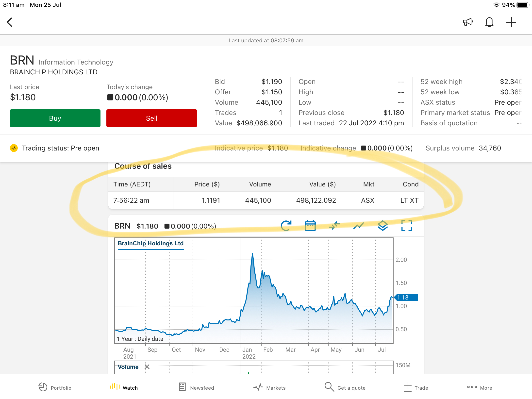
Task: Open More menu tab
Action: coord(480,387)
